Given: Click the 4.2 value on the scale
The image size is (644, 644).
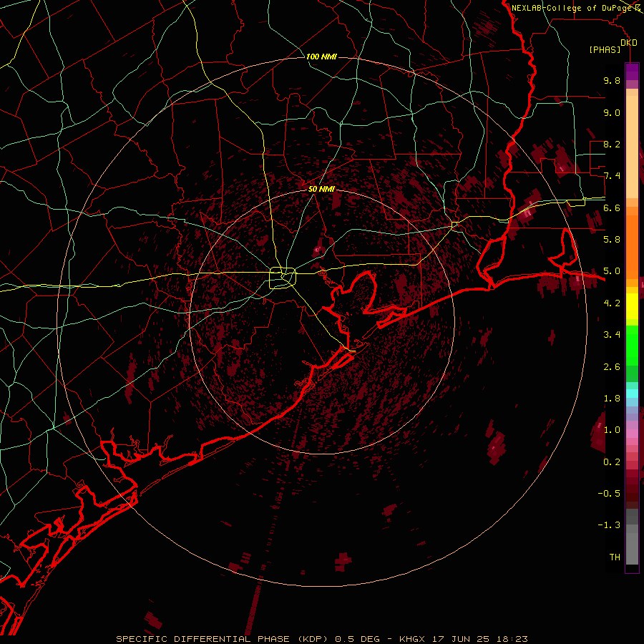Looking at the screenshot, I should [x=612, y=303].
